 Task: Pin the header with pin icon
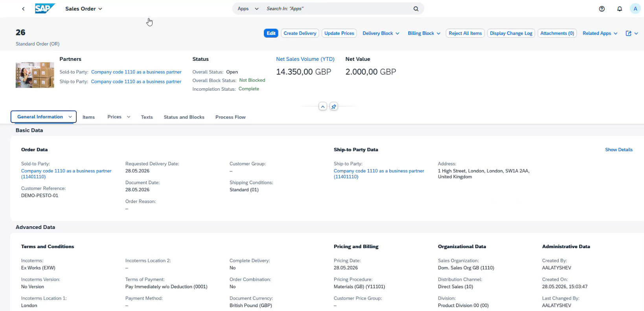click(334, 106)
